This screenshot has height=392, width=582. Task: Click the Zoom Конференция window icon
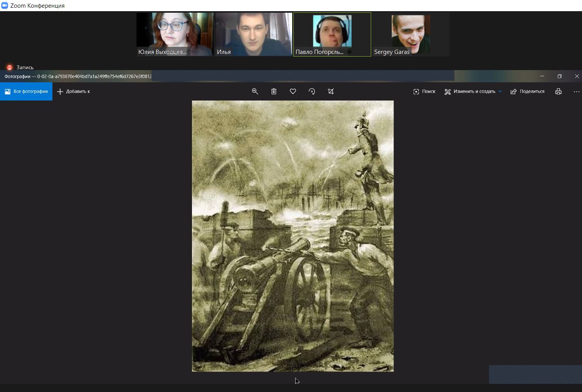click(5, 5)
